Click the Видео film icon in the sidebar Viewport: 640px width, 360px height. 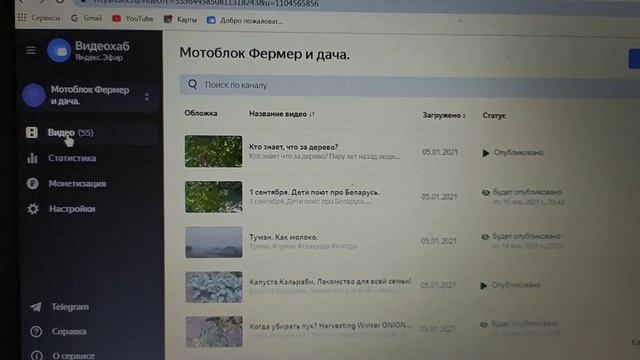point(32,133)
